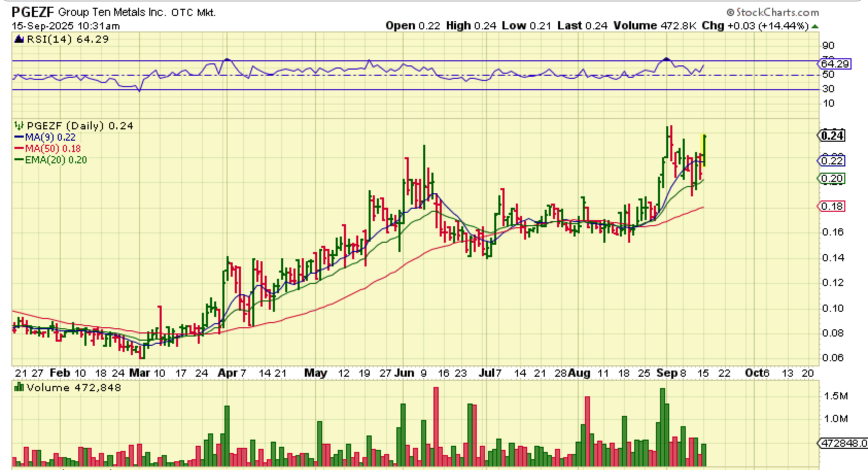
Task: Click the RSI indicator icon beside RSI(14)
Action: coord(19,39)
